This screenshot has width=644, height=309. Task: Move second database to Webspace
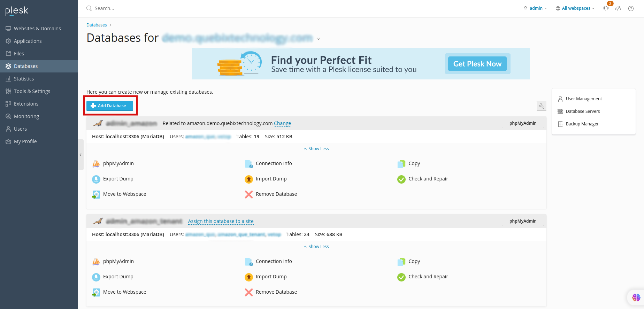pyautogui.click(x=119, y=292)
